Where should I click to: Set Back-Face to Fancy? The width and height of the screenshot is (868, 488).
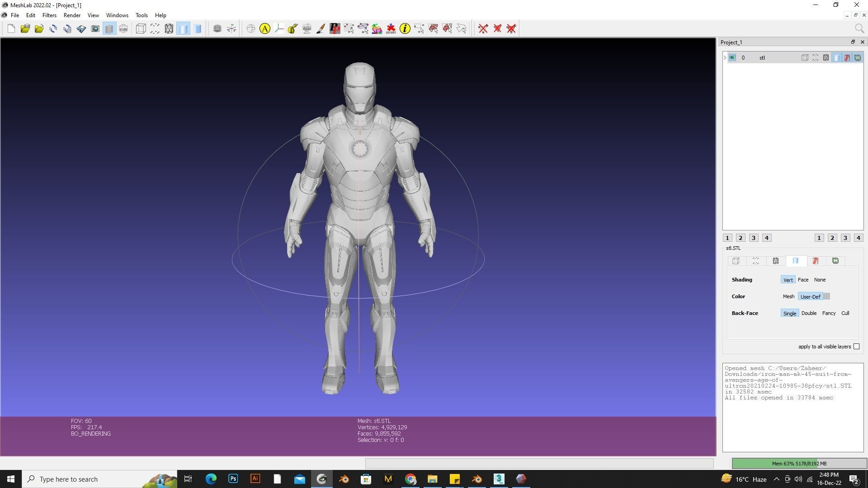click(x=829, y=314)
